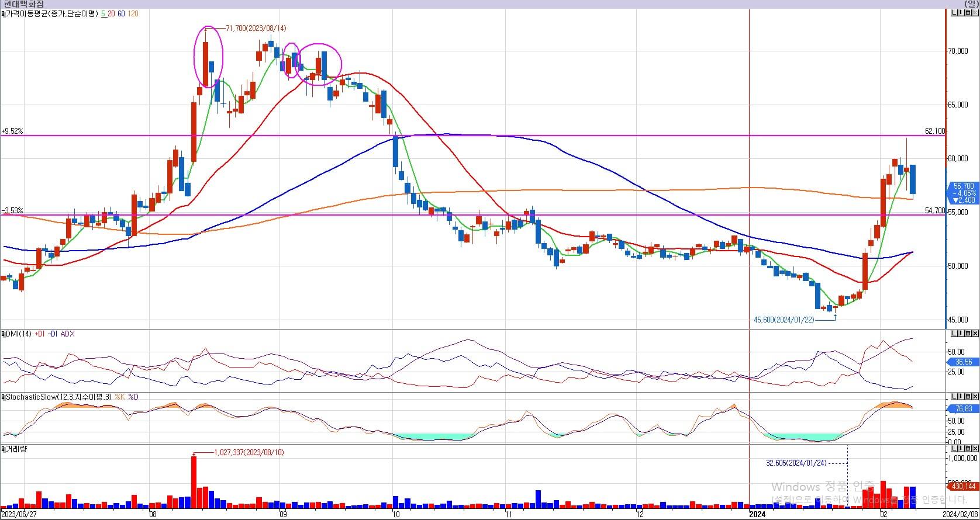Click the 2024/02/08 end date label

pos(960,515)
